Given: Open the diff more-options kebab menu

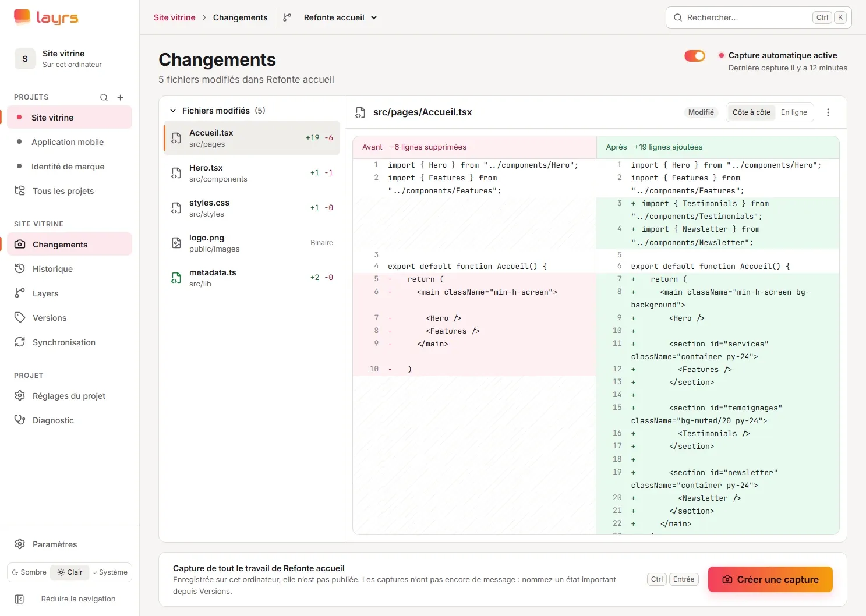Looking at the screenshot, I should tap(828, 112).
